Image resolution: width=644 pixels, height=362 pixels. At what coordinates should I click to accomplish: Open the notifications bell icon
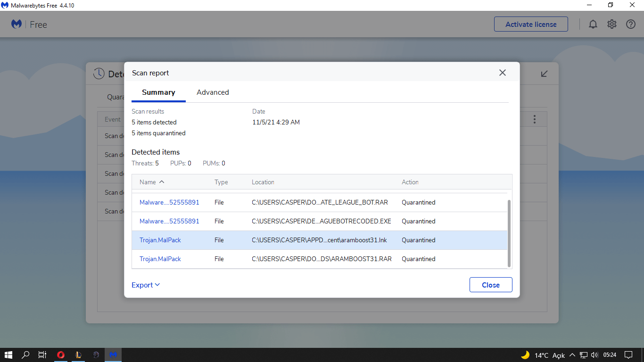click(x=593, y=24)
